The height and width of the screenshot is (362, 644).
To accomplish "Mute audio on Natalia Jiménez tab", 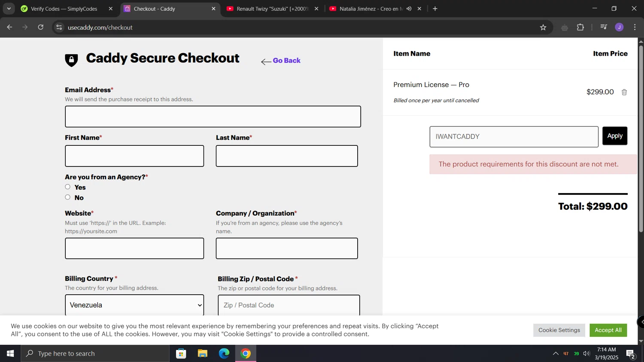I will 409,9.
